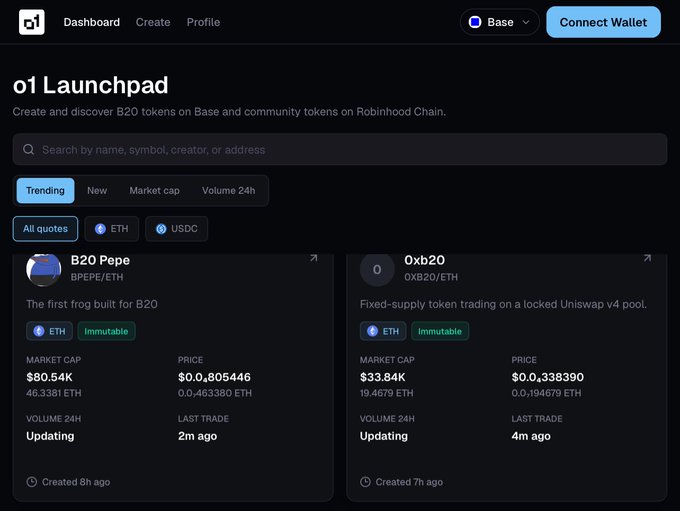Click the Immutable badge on 0xb20 card
This screenshot has width=680, height=511.
440,331
